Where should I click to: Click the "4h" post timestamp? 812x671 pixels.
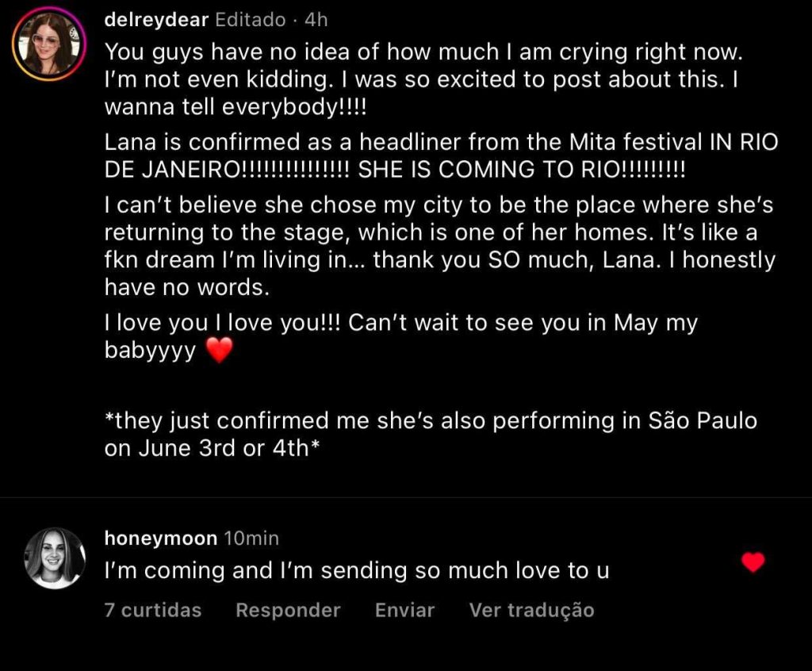tap(316, 20)
